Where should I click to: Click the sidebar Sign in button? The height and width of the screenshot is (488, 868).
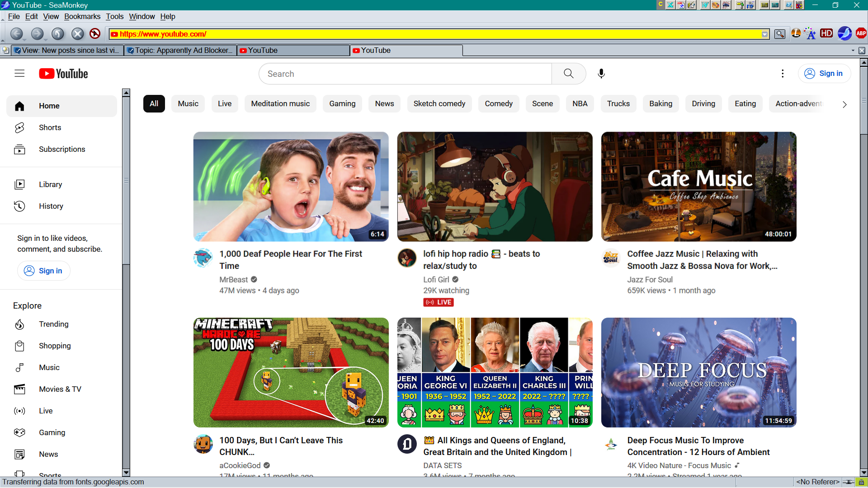[43, 271]
